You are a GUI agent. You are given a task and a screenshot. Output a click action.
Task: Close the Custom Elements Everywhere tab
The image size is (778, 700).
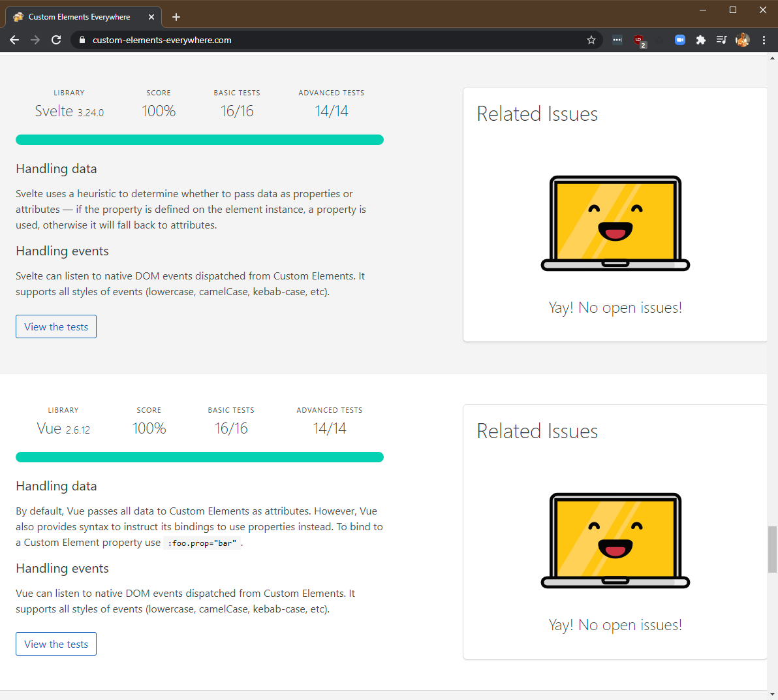click(151, 17)
